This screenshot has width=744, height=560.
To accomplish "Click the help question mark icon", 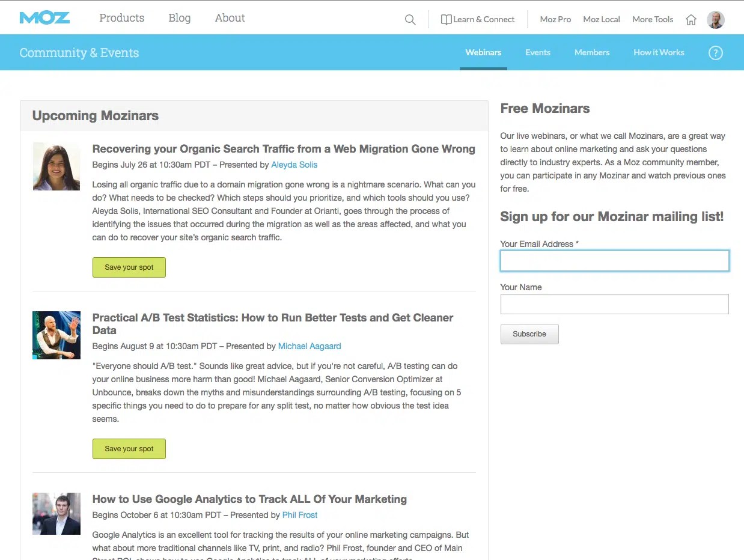I will (x=715, y=53).
